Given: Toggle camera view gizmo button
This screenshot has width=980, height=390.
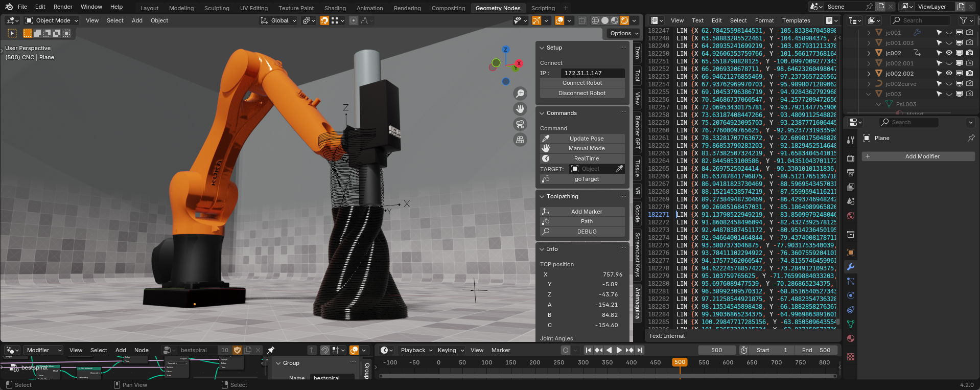Looking at the screenshot, I should tap(520, 124).
